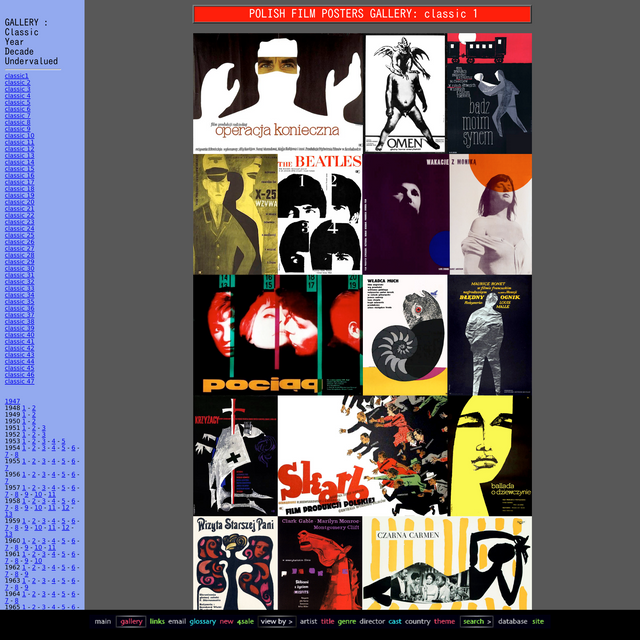Open the 'classic 25' sidebar link
Image resolution: width=640 pixels, height=640 pixels.
click(20, 235)
